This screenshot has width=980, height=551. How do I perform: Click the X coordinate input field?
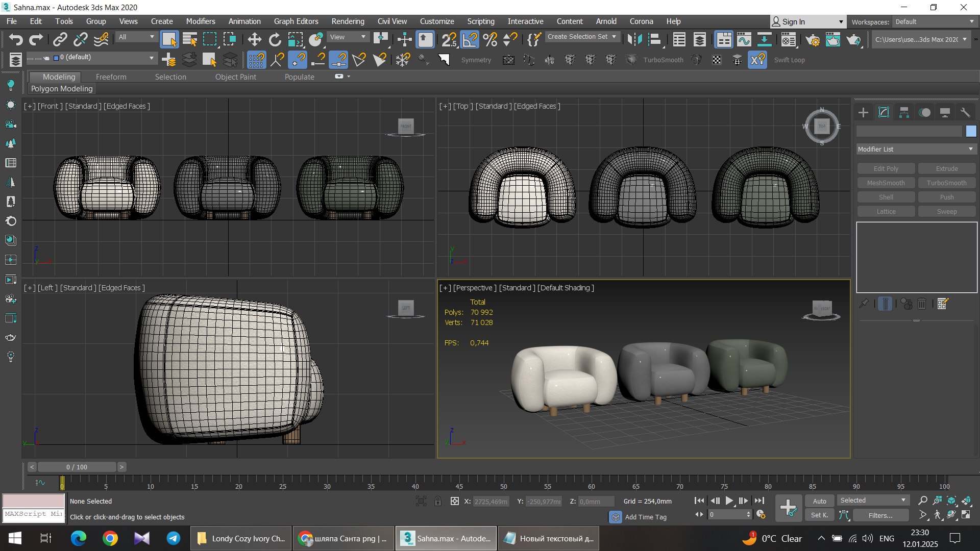tap(491, 502)
